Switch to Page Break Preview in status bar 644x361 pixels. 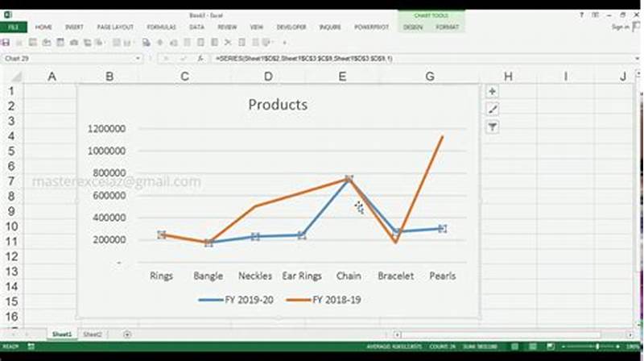click(x=551, y=346)
